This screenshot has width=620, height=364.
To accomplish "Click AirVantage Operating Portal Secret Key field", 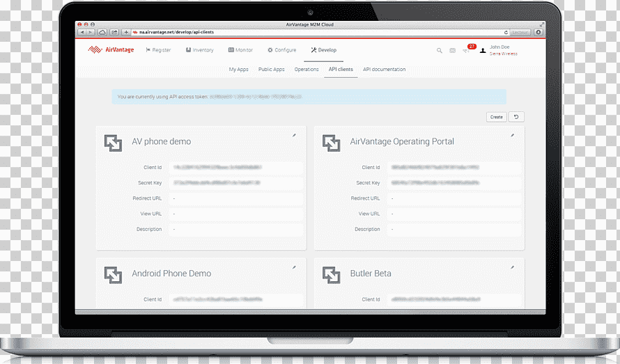I will point(454,182).
